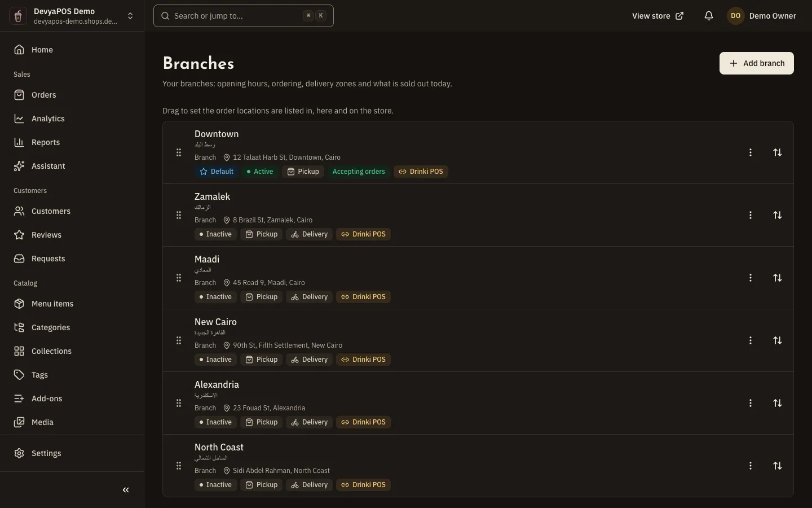Screen dimensions: 812x508
Task: Expand the DevyaPOS Demo store switcher
Action: (72, 16)
